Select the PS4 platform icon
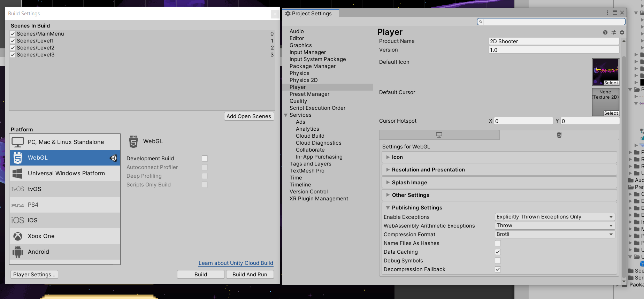Viewport: 644px width, 299px height. point(18,205)
